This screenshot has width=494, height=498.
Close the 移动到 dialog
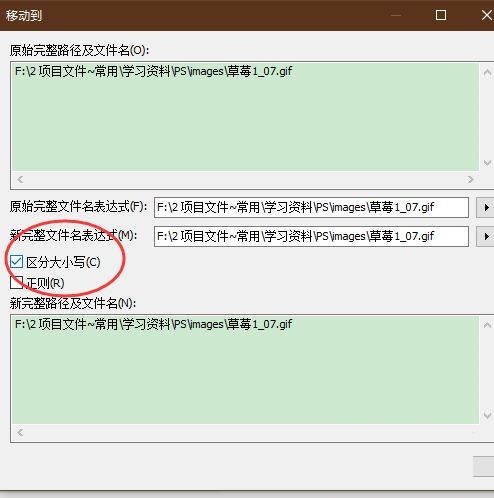(487, 15)
